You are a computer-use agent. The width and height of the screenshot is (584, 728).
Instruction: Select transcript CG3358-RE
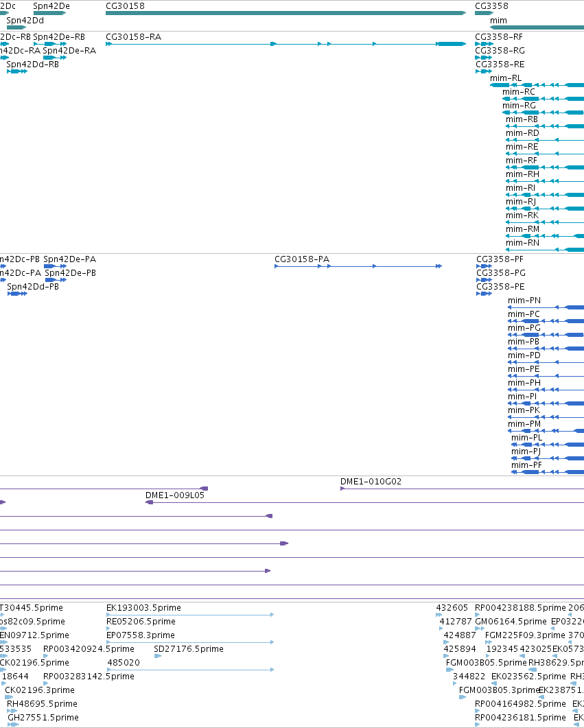tap(500, 64)
